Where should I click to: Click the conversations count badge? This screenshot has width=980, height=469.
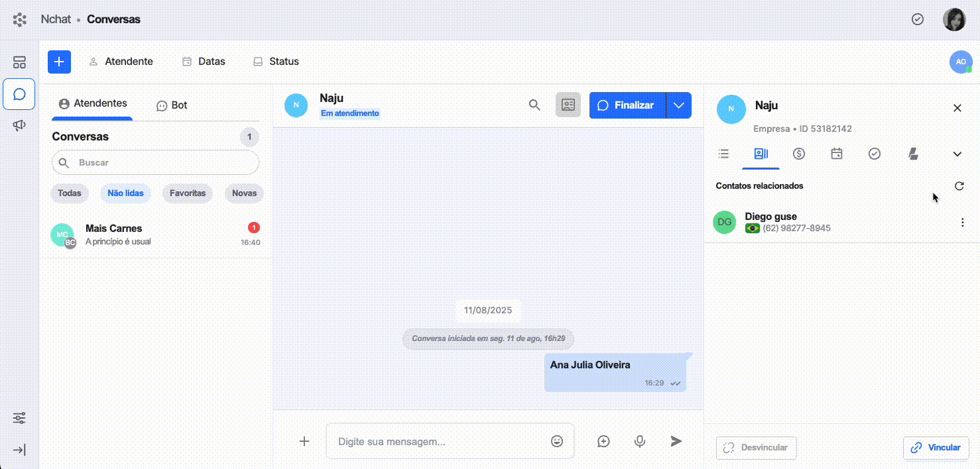(249, 137)
